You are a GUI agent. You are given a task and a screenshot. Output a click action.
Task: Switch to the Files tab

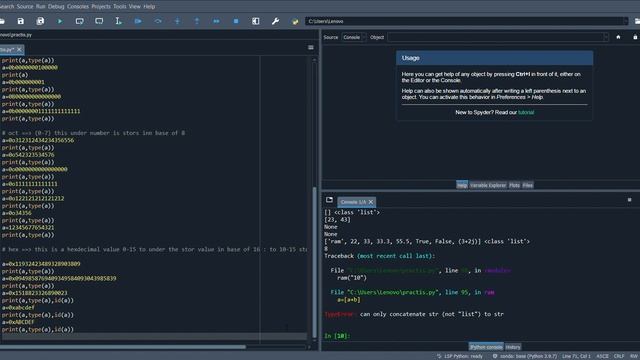528,185
